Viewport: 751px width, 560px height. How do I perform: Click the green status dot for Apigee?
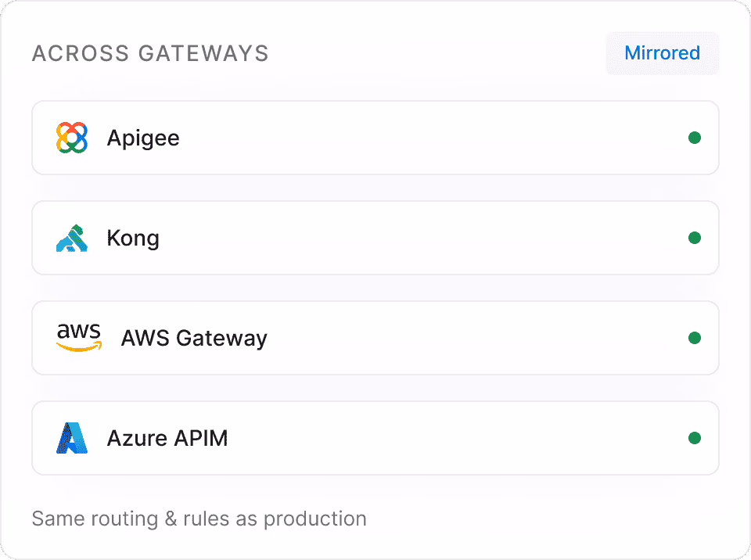[695, 138]
